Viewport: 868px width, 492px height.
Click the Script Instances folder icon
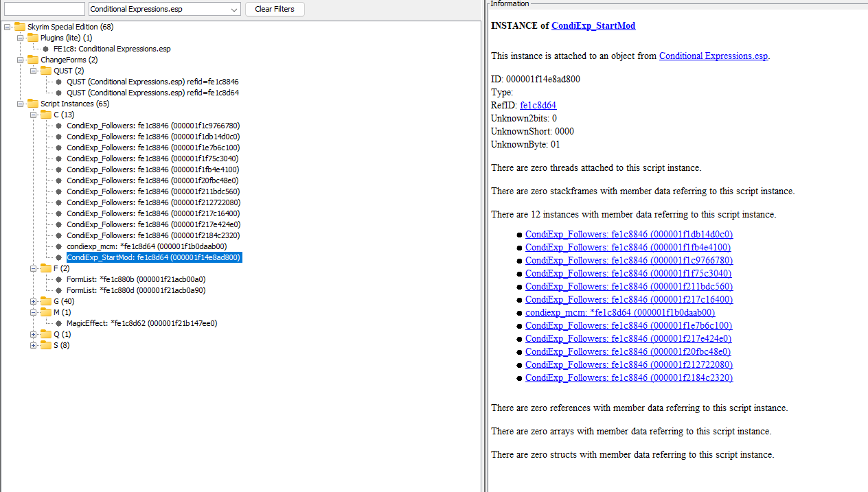pyautogui.click(x=32, y=104)
